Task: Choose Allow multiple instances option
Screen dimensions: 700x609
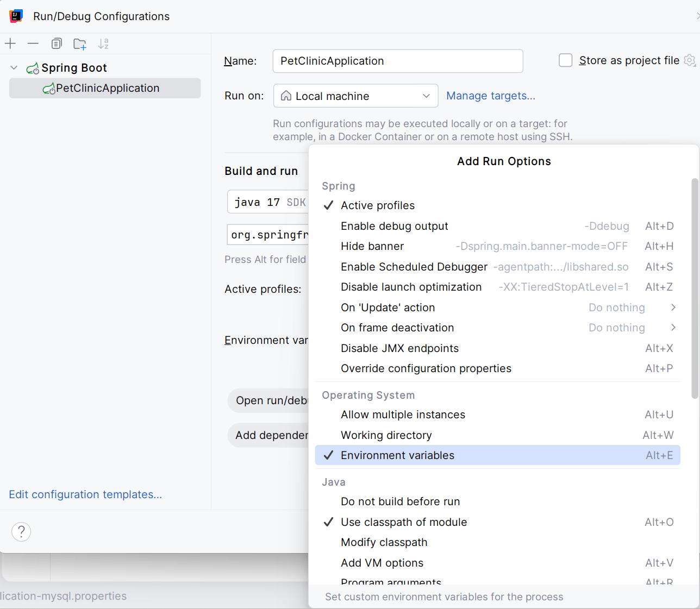Action: 497,415
